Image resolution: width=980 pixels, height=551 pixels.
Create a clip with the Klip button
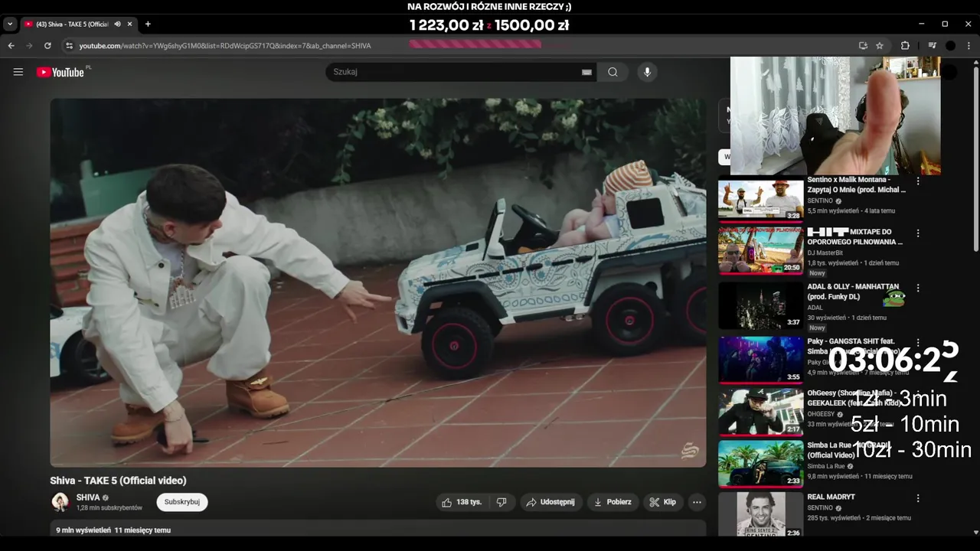point(662,502)
